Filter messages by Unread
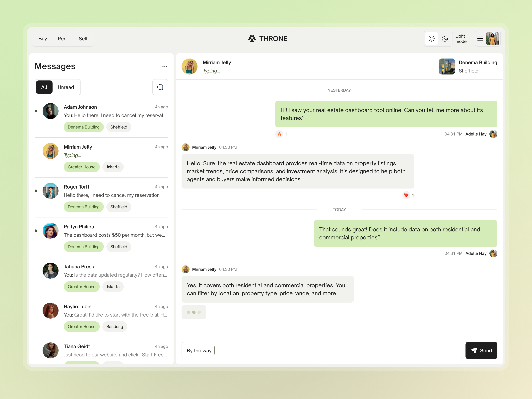Viewport: 532px width, 399px height. tap(66, 87)
